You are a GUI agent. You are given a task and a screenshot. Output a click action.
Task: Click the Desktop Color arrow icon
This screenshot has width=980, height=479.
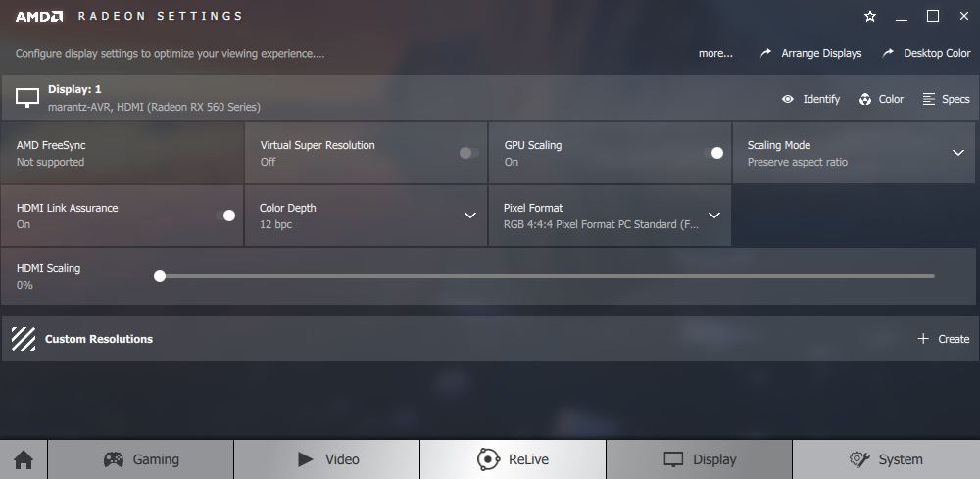coord(888,54)
